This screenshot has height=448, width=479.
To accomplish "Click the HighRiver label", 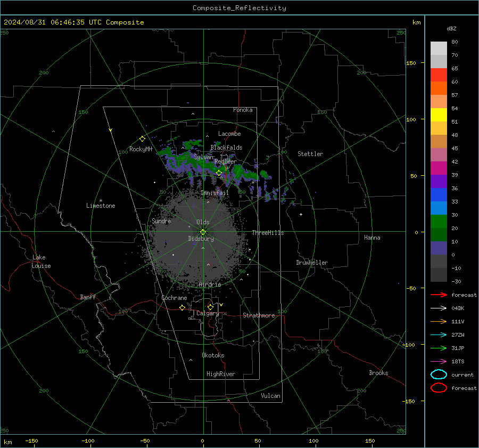I will [221, 374].
